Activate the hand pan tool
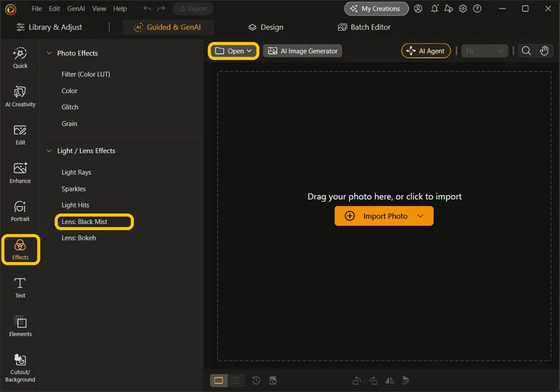The height and width of the screenshot is (392, 560). coord(544,51)
